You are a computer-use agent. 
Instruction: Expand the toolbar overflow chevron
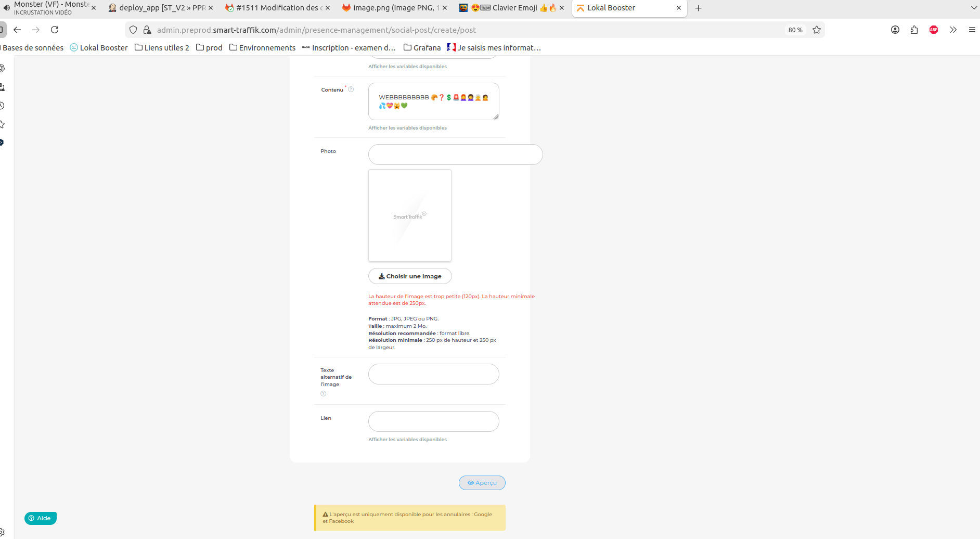click(x=953, y=30)
